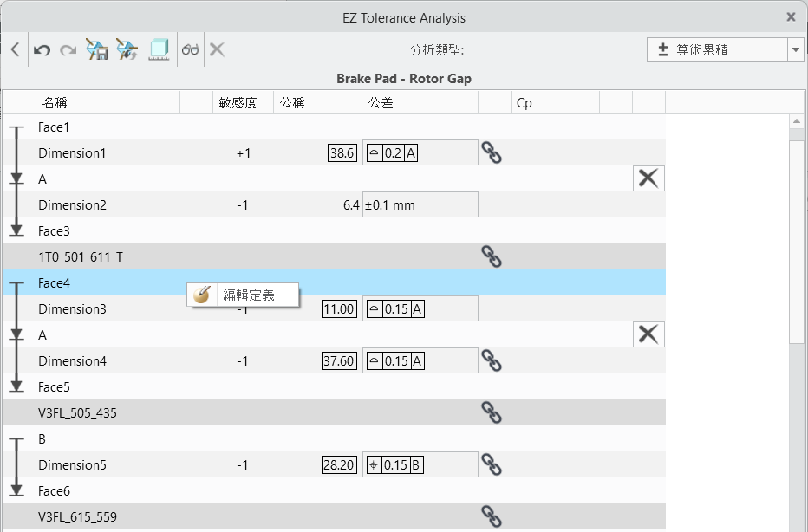The image size is (808, 532).
Task: Click the link icon on V3FL_505_435 row
Action: point(492,412)
